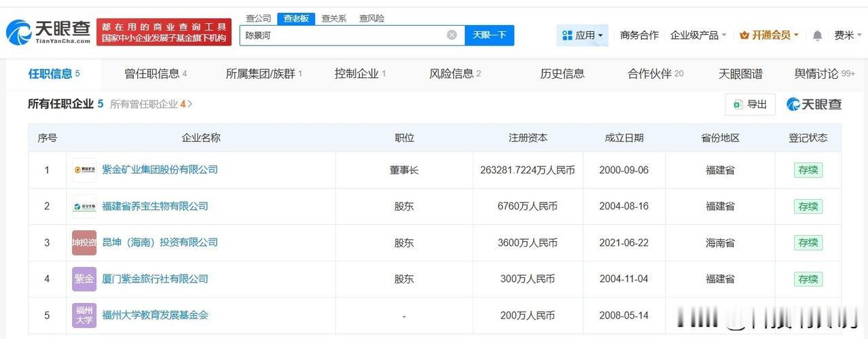
Task: Clear the search field with the X icon
Action: click(452, 35)
